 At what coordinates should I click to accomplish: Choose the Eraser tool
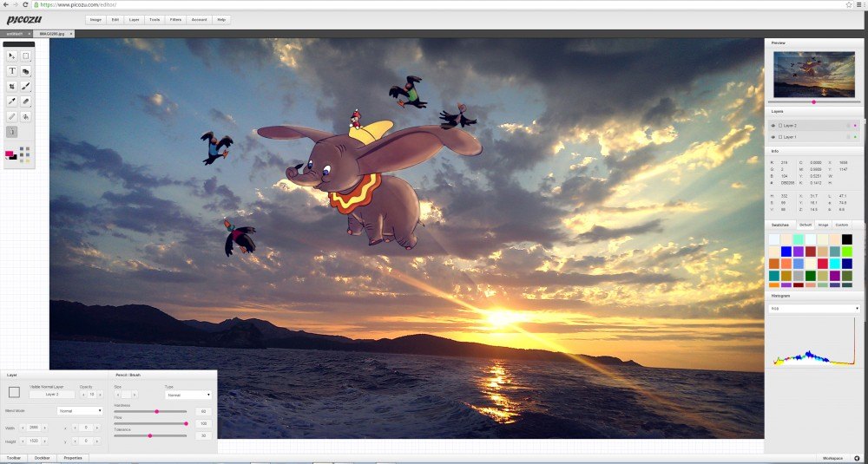(26, 101)
